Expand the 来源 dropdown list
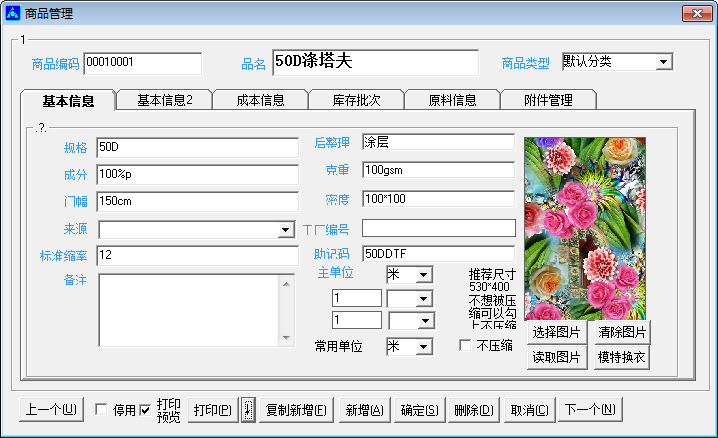718x438 pixels. [x=286, y=229]
